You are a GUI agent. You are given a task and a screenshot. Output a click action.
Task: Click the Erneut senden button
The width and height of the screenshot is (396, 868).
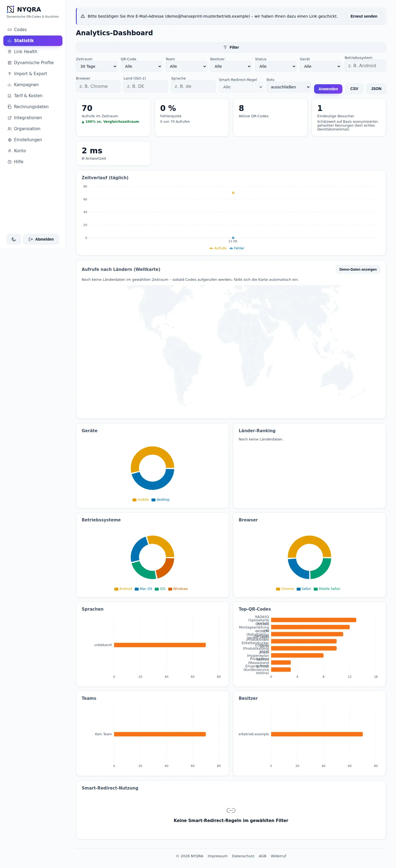click(x=364, y=16)
